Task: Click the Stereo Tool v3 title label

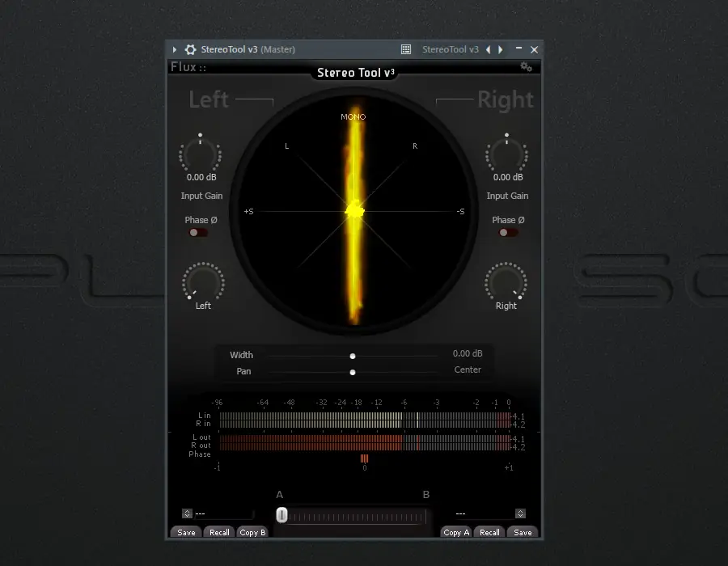Action: [356, 73]
